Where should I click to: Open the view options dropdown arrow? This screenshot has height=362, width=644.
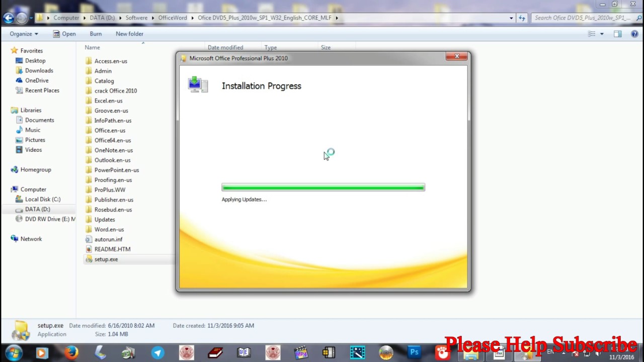[x=602, y=34]
